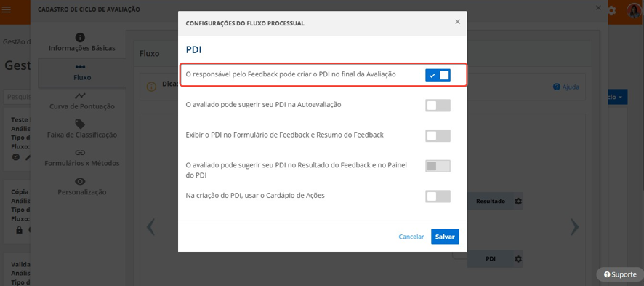Image resolution: width=644 pixels, height=286 pixels.
Task: Open settings gear next to Resultado
Action: [x=518, y=202]
